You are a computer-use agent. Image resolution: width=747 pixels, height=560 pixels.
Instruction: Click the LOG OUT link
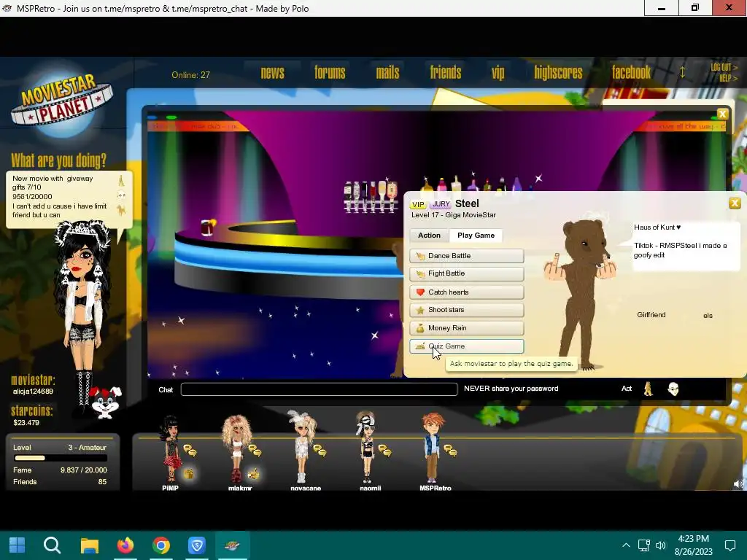724,68
